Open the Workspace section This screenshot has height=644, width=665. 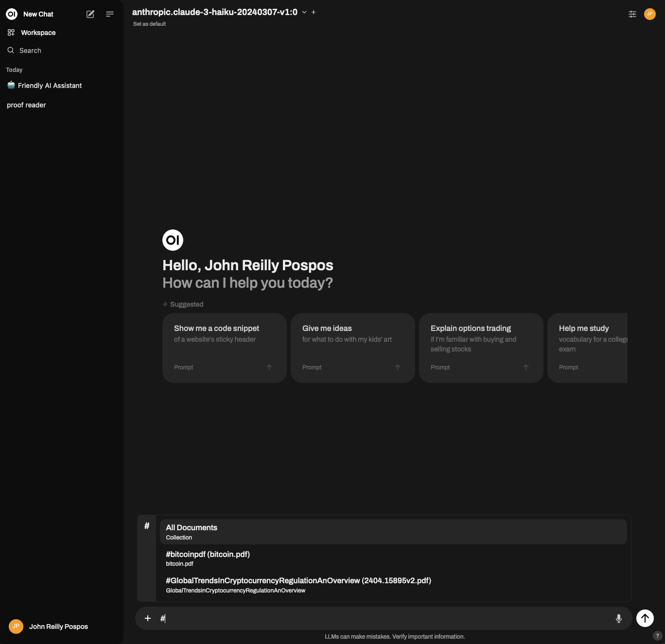61,33
